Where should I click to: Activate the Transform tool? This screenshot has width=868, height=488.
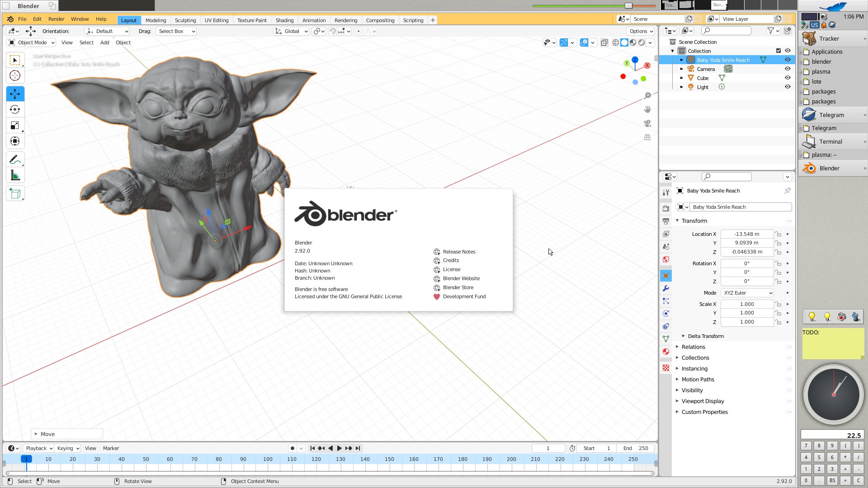pyautogui.click(x=15, y=141)
